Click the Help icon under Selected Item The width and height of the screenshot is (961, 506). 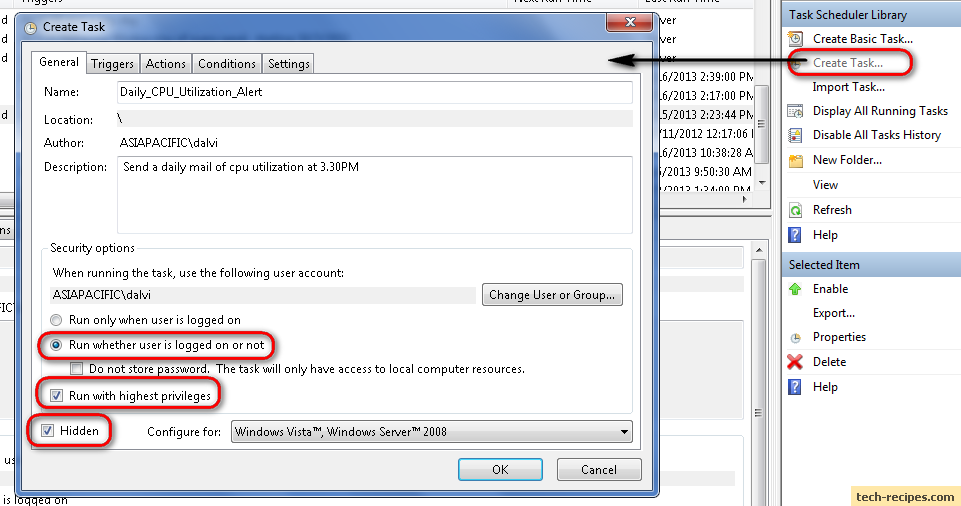(795, 387)
